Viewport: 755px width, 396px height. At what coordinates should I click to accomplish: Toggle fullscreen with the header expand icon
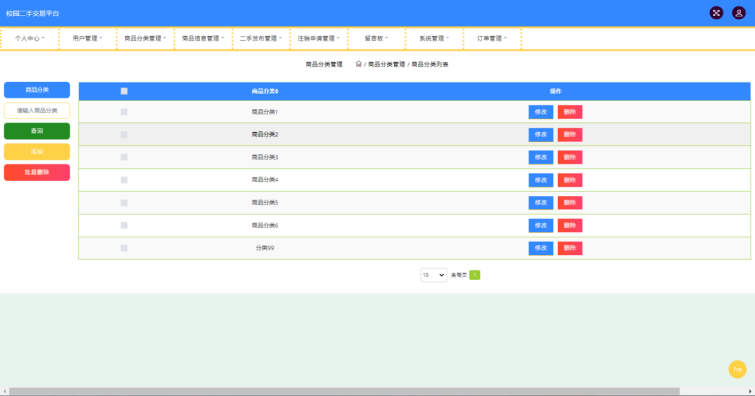[716, 13]
